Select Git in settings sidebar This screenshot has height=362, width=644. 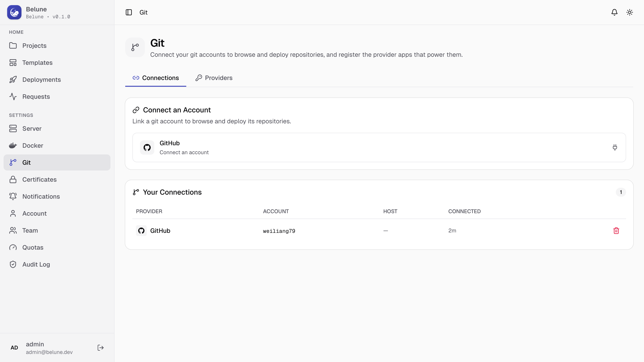pyautogui.click(x=57, y=162)
